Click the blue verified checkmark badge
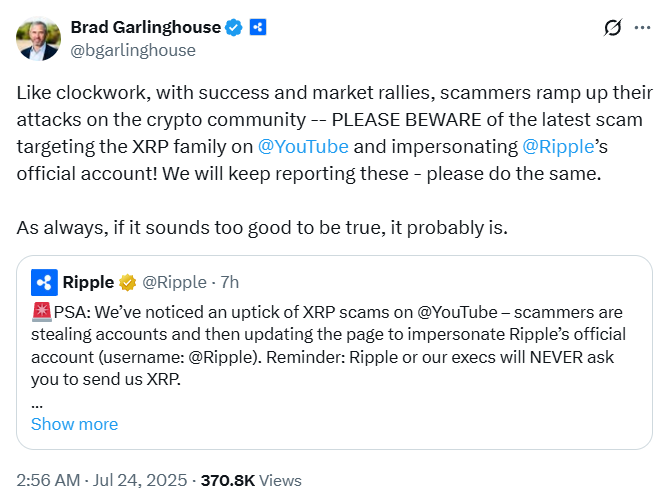This screenshot has height=500, width=671. 234,27
